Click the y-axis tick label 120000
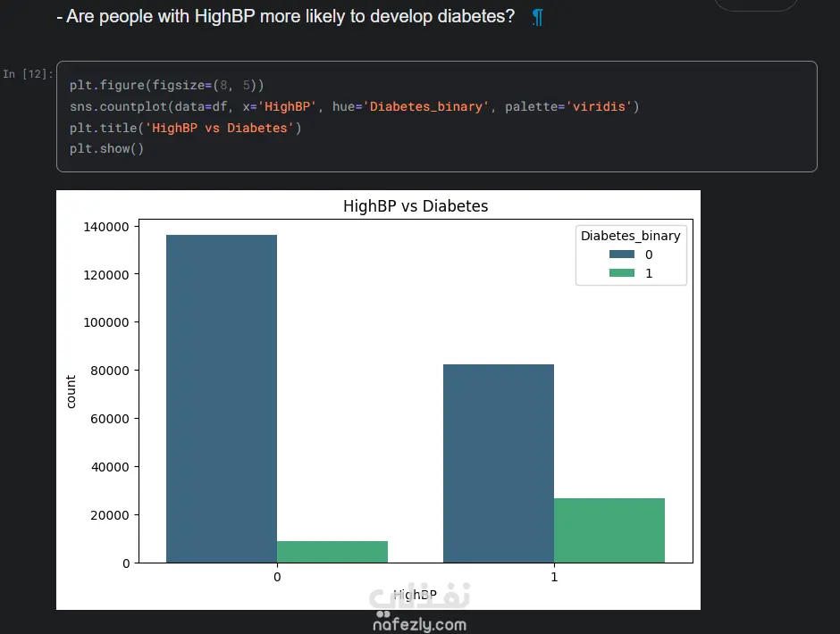 pos(106,275)
